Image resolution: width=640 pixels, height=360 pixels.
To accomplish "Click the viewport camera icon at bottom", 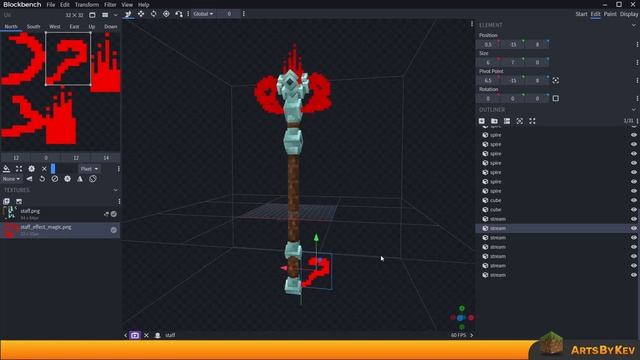I will point(135,336).
